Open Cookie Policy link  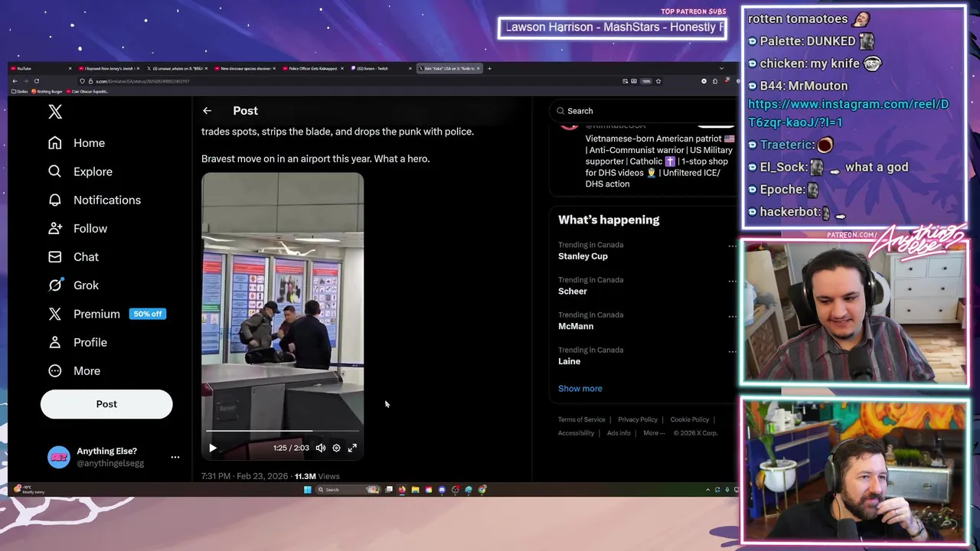690,419
